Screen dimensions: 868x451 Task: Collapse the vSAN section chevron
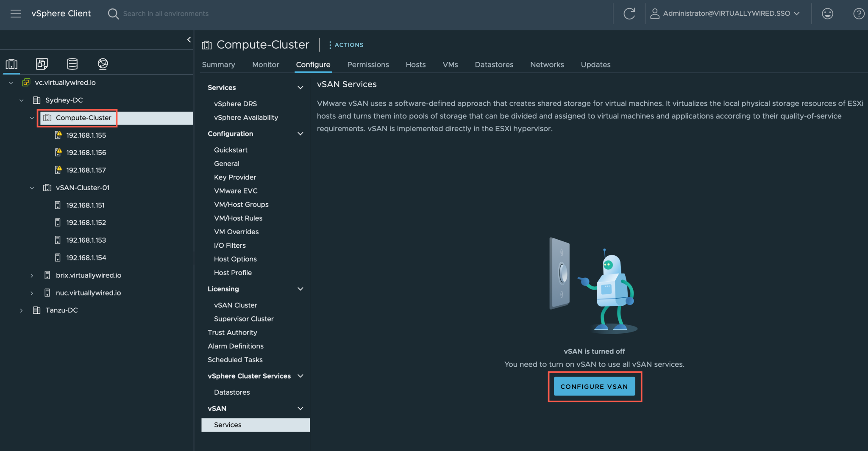point(300,408)
